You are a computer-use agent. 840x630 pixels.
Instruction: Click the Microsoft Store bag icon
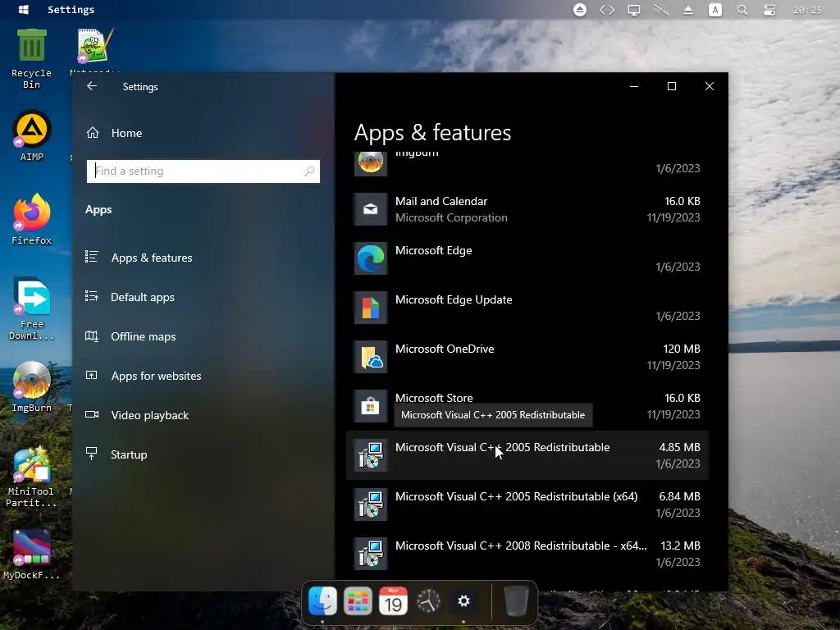click(x=370, y=406)
